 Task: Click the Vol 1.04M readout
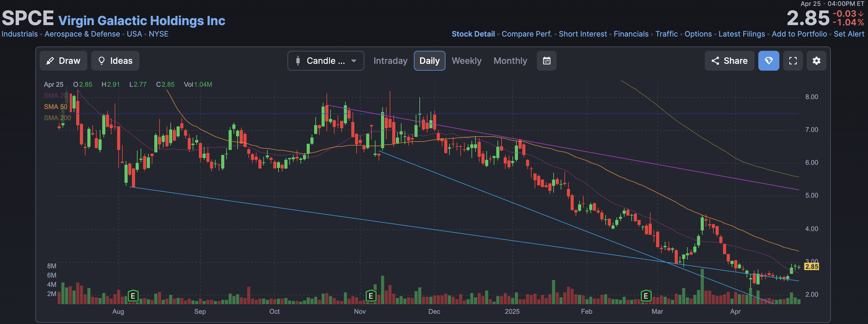(x=198, y=85)
